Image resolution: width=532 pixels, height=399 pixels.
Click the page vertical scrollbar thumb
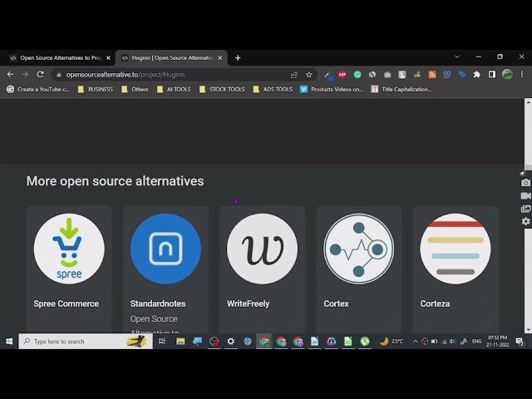(529, 168)
